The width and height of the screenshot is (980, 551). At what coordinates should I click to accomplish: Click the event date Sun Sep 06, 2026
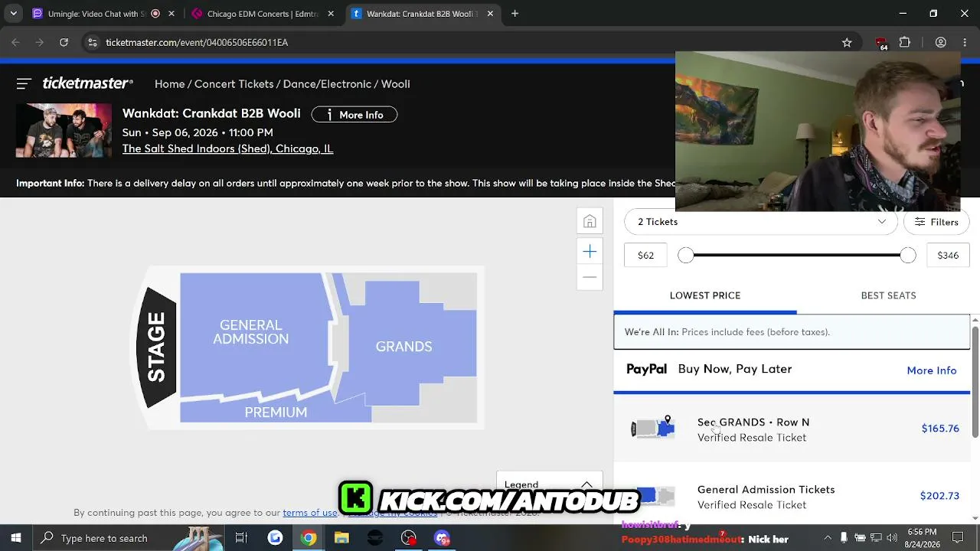(198, 132)
